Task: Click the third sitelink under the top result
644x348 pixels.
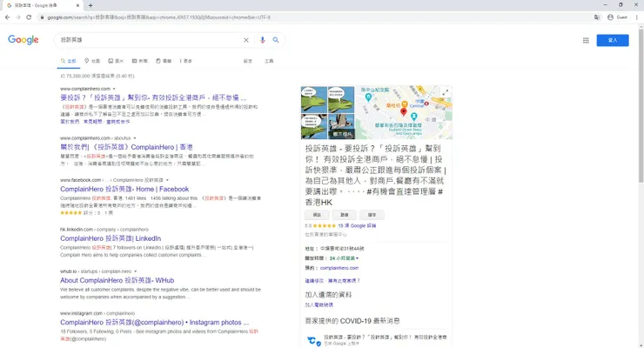Action: [x=117, y=122]
